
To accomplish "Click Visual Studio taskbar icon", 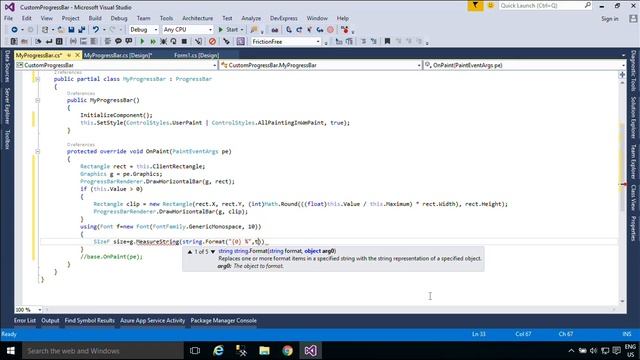I will point(310,351).
